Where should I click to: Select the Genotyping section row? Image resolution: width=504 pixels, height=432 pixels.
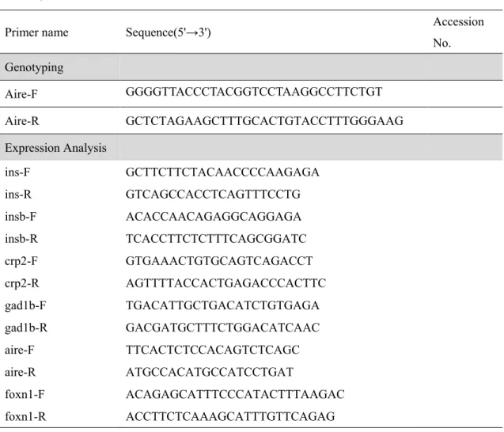pos(252,67)
